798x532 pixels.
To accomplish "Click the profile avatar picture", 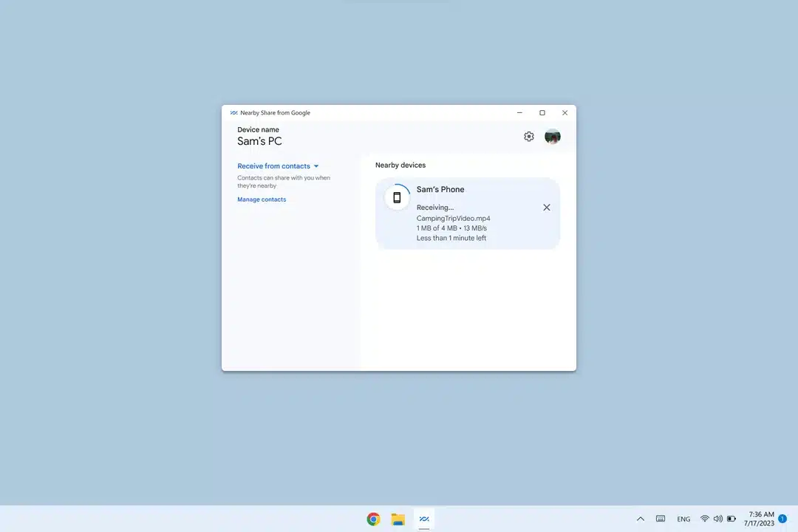I will tap(552, 137).
